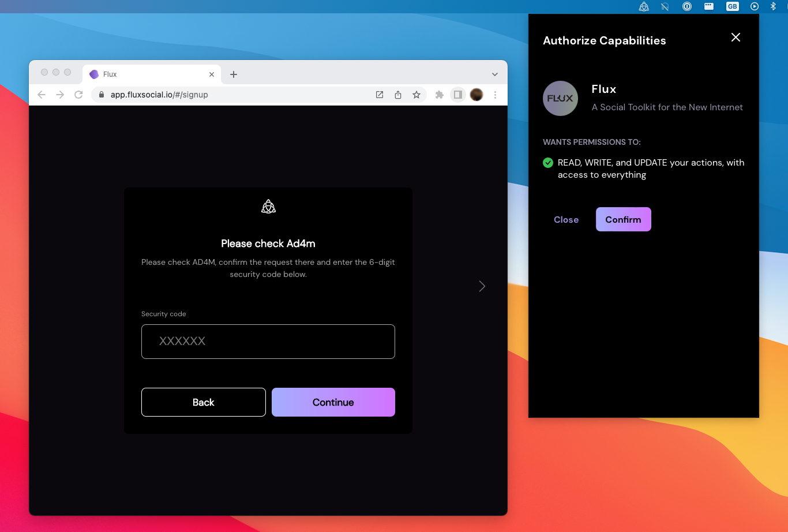The width and height of the screenshot is (788, 532).
Task: Click the 1Password menu bar icon
Action: coord(687,6)
